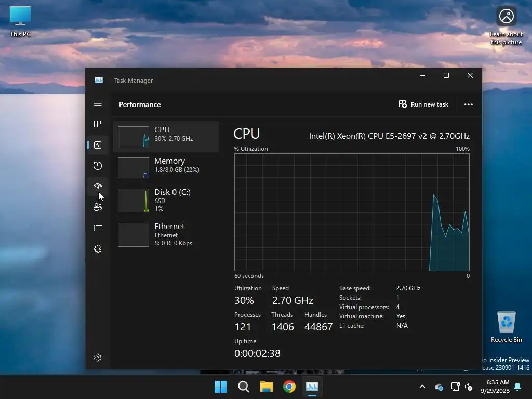Click the muted volume tray icon

point(469,387)
